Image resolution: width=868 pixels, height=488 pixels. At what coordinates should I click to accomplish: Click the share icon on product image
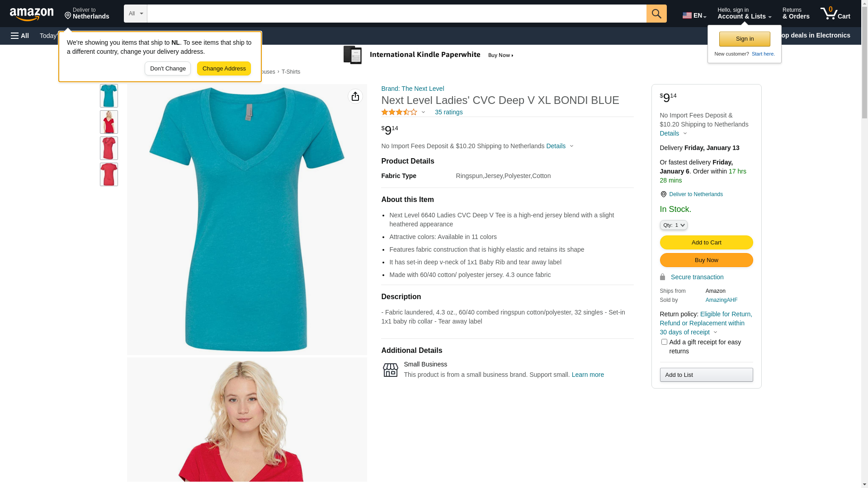pos(355,96)
